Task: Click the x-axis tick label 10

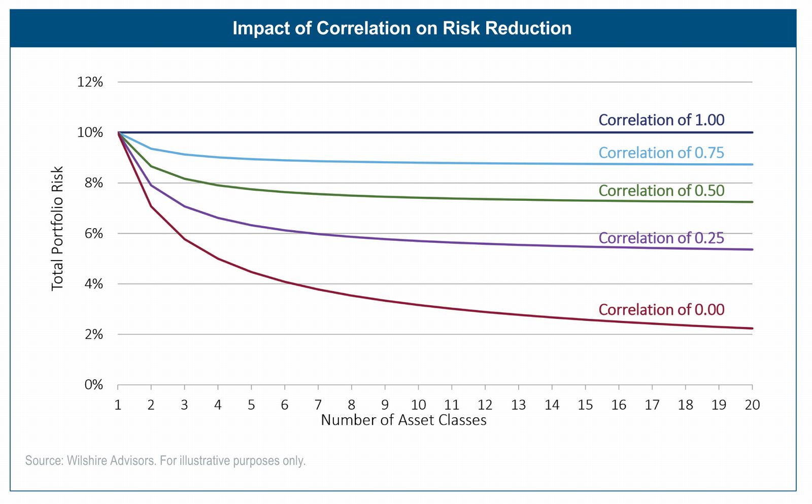Action: coord(418,405)
